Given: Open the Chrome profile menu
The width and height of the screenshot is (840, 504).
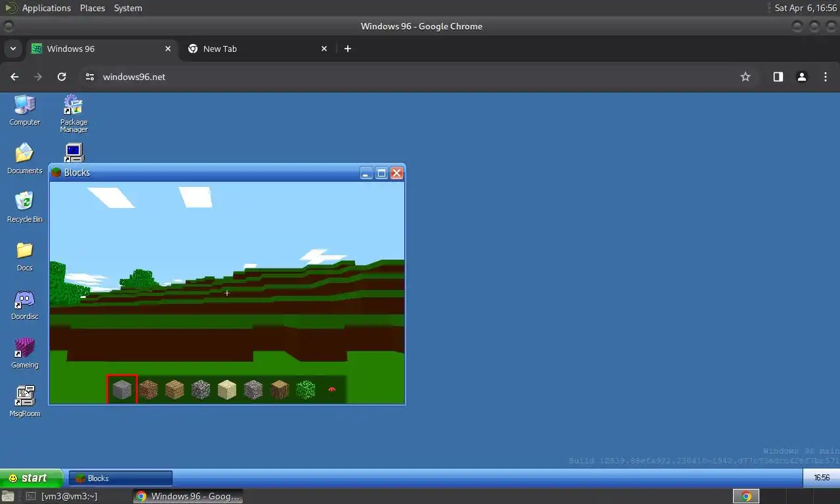Looking at the screenshot, I should coord(801,77).
